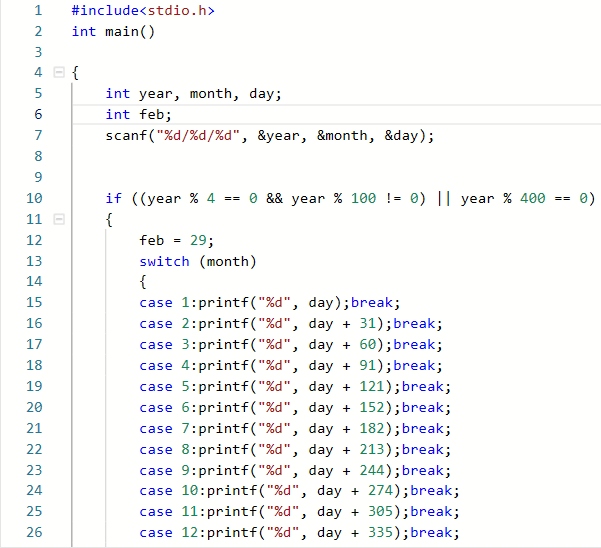The image size is (601, 548).
Task: Click the 'case 9:' line with day + 244
Action: point(295,470)
